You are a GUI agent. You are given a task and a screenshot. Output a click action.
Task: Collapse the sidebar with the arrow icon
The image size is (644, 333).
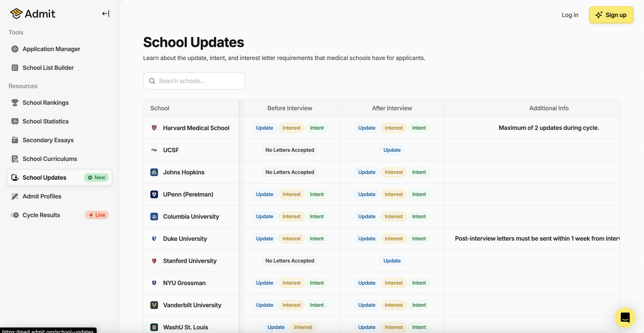coord(106,14)
